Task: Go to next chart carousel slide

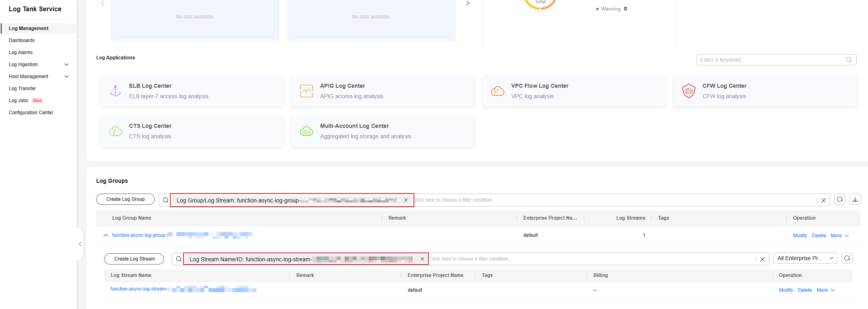Action: (468, 3)
